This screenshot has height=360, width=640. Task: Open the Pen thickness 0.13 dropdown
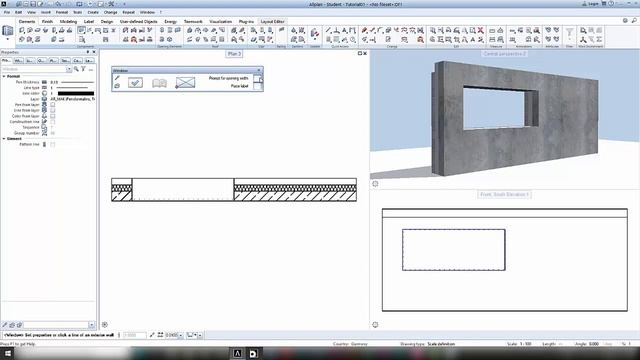(x=72, y=82)
